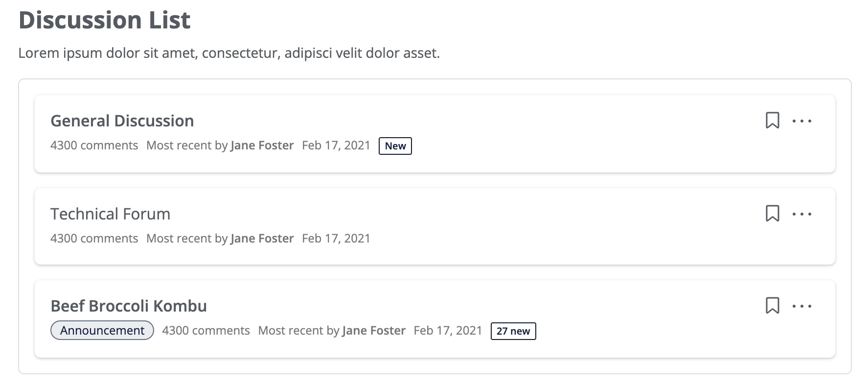The image size is (868, 388).
Task: Click Jane Foster in General Discussion row
Action: point(262,145)
